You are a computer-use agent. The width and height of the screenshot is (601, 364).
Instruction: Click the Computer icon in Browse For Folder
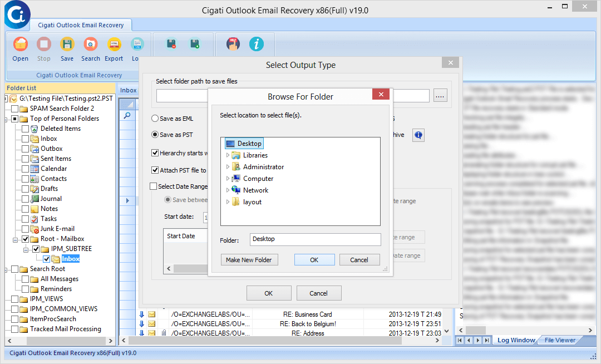pos(236,179)
